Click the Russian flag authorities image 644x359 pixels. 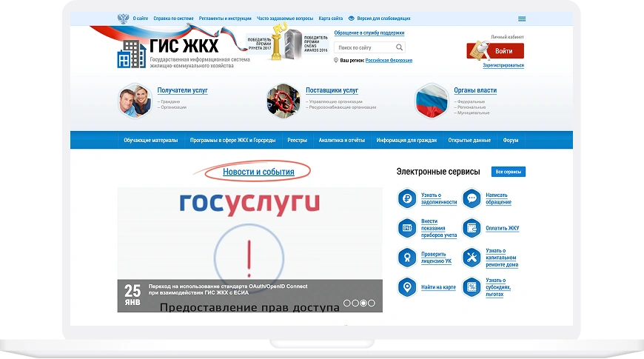432,101
